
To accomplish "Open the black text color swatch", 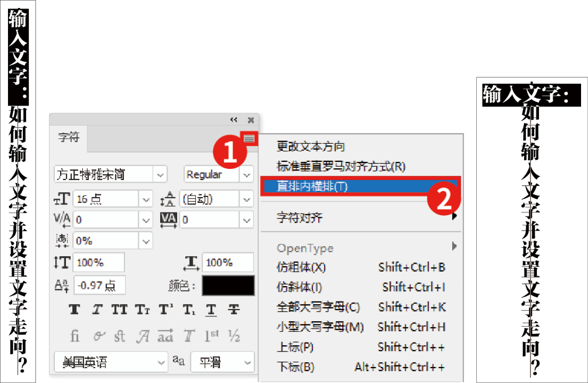I will (228, 286).
